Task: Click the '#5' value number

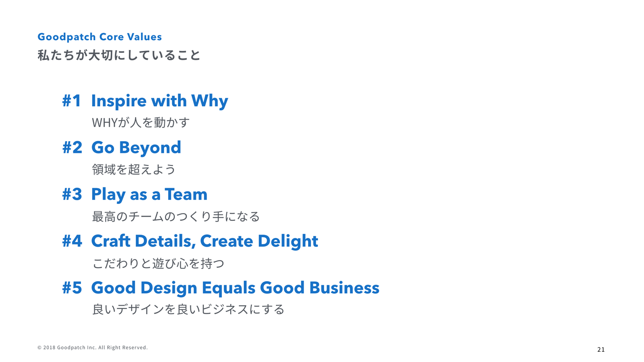Action: [72, 288]
